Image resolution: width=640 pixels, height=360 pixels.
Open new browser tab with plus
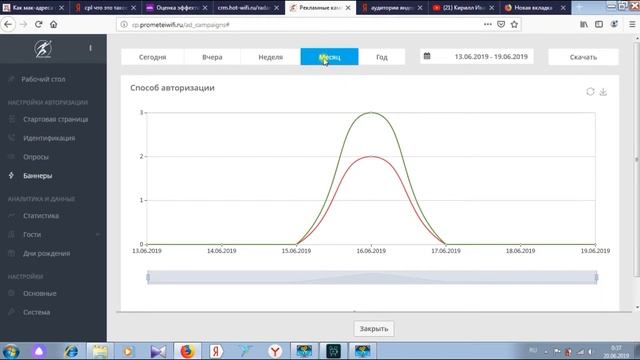[579, 7]
